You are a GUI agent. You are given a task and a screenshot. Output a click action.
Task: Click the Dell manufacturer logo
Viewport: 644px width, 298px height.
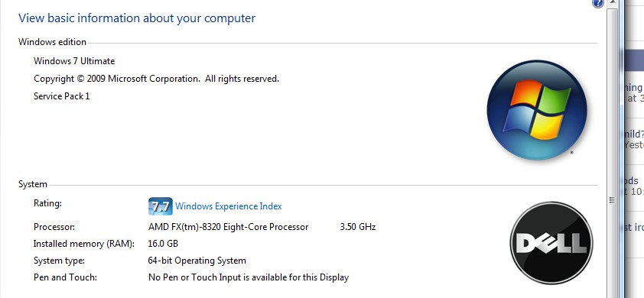(x=551, y=242)
